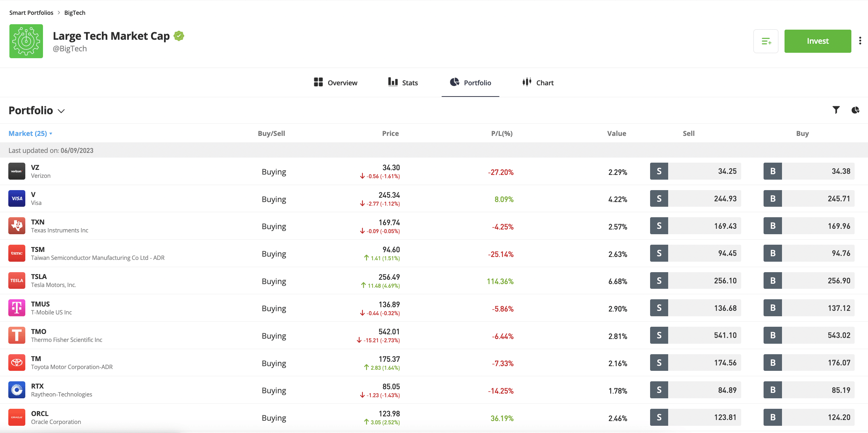The image size is (868, 433).
Task: Buy Texas Instruments at 169.96
Action: tap(809, 226)
